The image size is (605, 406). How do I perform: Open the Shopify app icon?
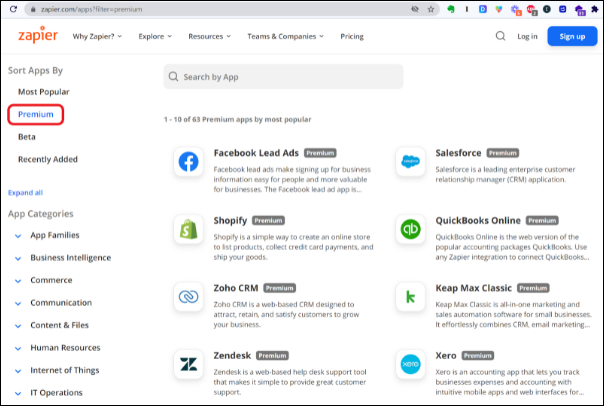pos(188,229)
